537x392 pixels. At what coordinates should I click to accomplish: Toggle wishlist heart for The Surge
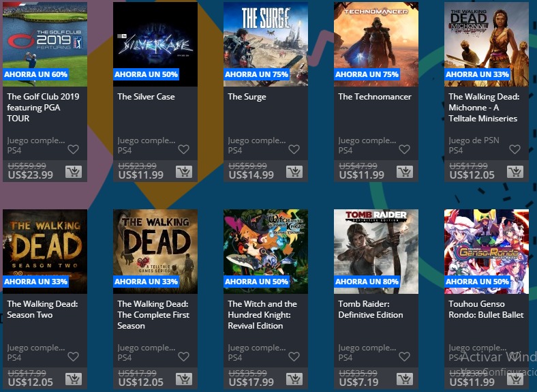(x=294, y=149)
